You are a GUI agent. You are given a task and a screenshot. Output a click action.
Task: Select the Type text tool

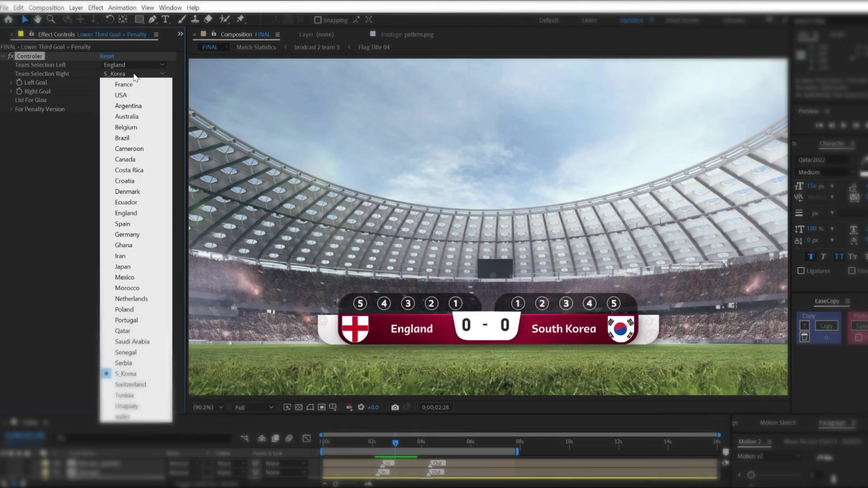[165, 19]
